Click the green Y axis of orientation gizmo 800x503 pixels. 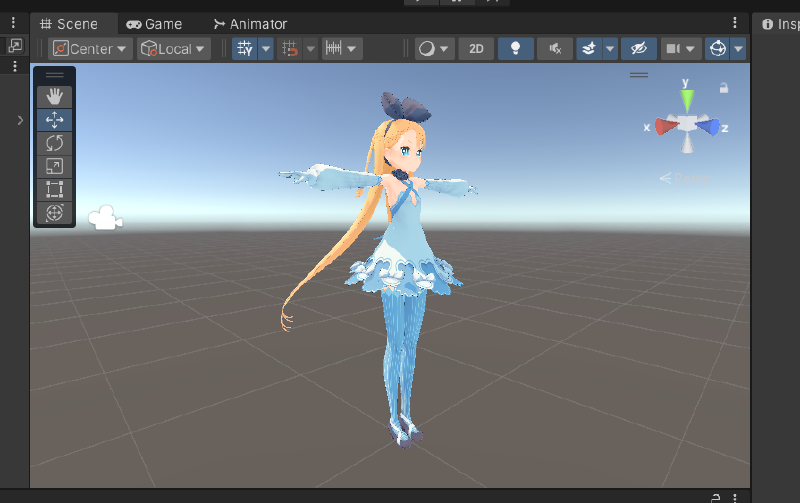687,98
